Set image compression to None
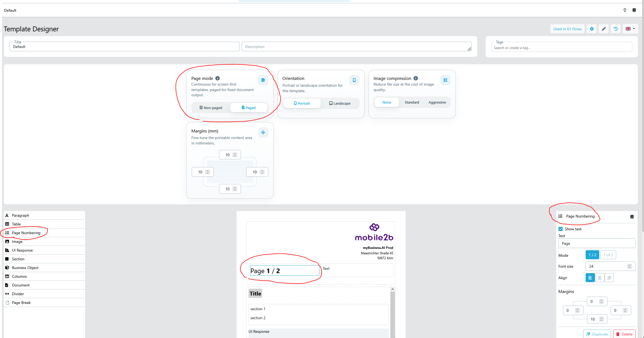644x338 pixels. coord(387,102)
